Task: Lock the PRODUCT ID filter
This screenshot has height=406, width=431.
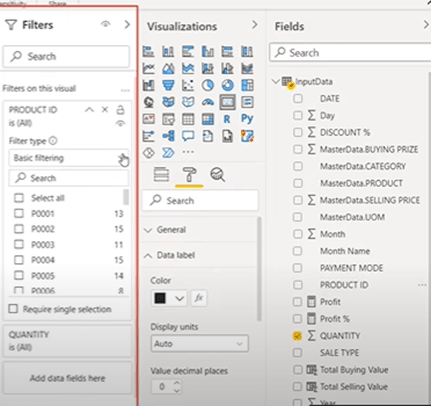Action: (x=120, y=110)
